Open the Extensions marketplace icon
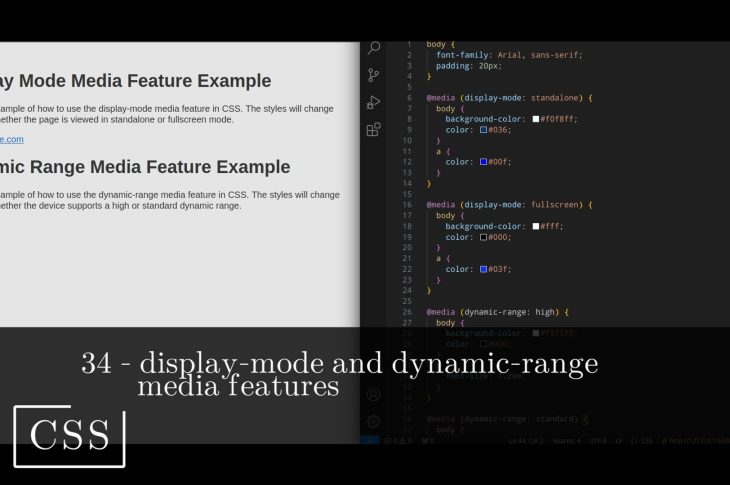The width and height of the screenshot is (730, 485). point(374,129)
